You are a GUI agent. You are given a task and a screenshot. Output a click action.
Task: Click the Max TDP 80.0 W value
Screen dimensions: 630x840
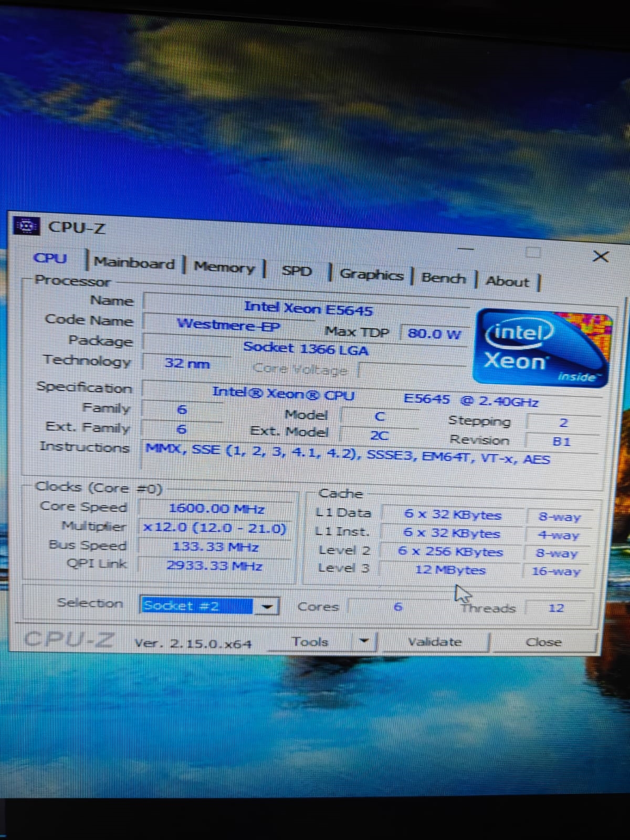point(434,334)
